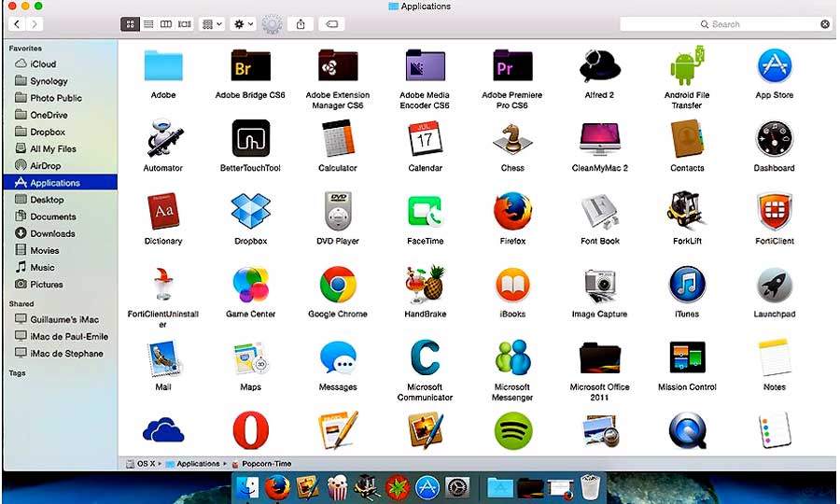Open AirDrop from the Favorites sidebar

coord(45,165)
